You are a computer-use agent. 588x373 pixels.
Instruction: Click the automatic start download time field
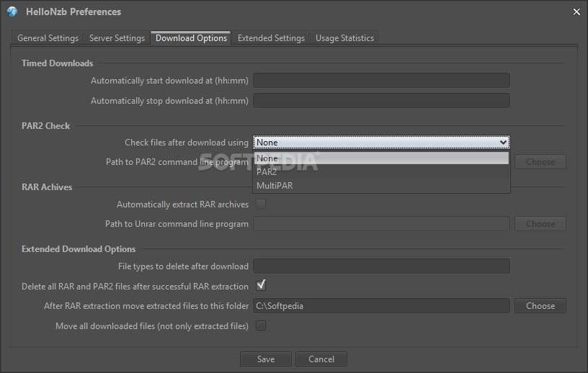coord(381,80)
